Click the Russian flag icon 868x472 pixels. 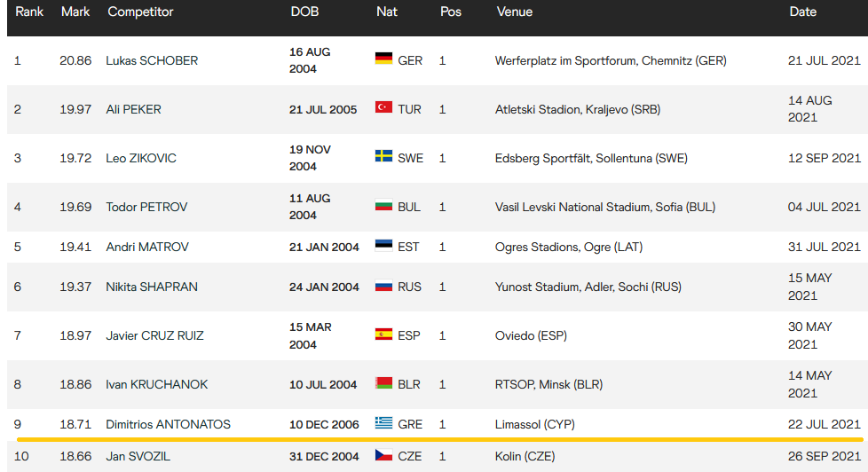point(383,287)
